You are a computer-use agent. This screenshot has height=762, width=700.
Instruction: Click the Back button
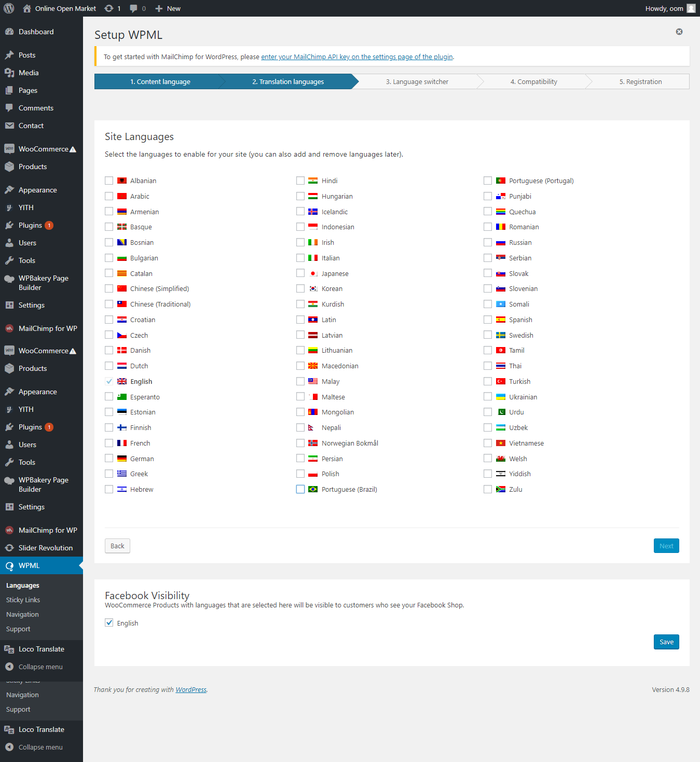tap(117, 546)
